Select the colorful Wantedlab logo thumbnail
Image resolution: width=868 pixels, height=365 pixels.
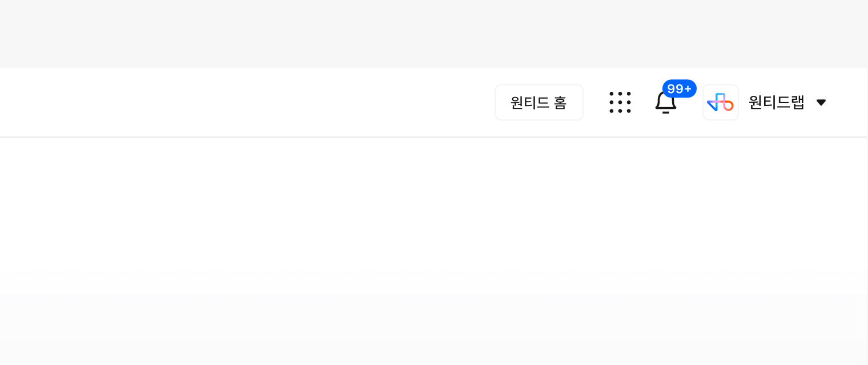point(720,103)
